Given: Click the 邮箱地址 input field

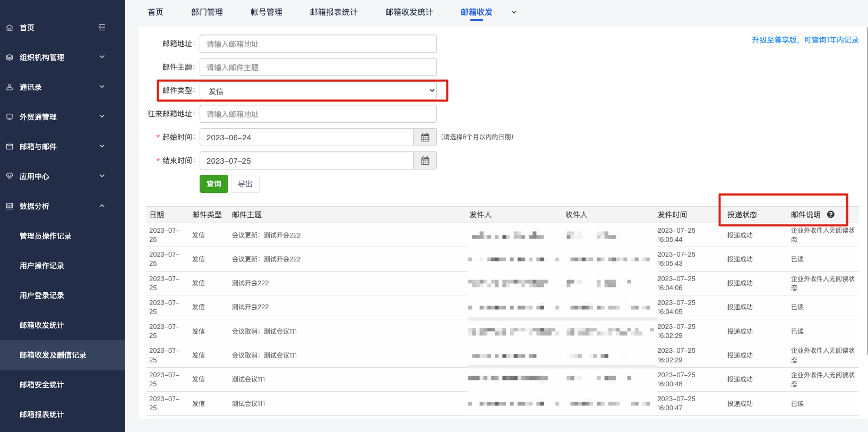Looking at the screenshot, I should (x=318, y=44).
